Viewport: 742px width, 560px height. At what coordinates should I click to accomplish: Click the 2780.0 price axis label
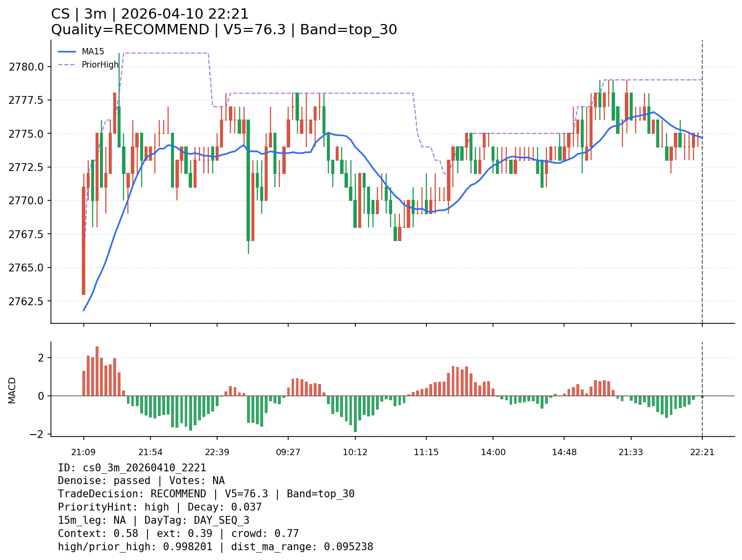click(x=27, y=67)
